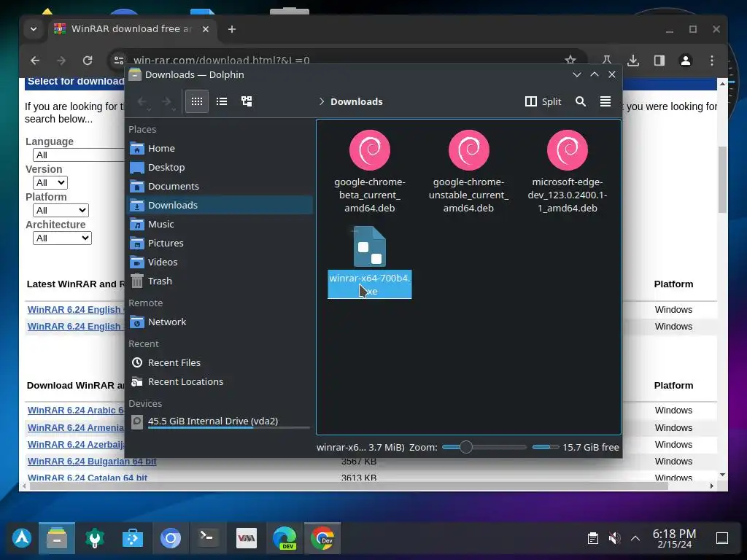Open the browser tab search dropdown
The image size is (747, 560).
(x=34, y=29)
